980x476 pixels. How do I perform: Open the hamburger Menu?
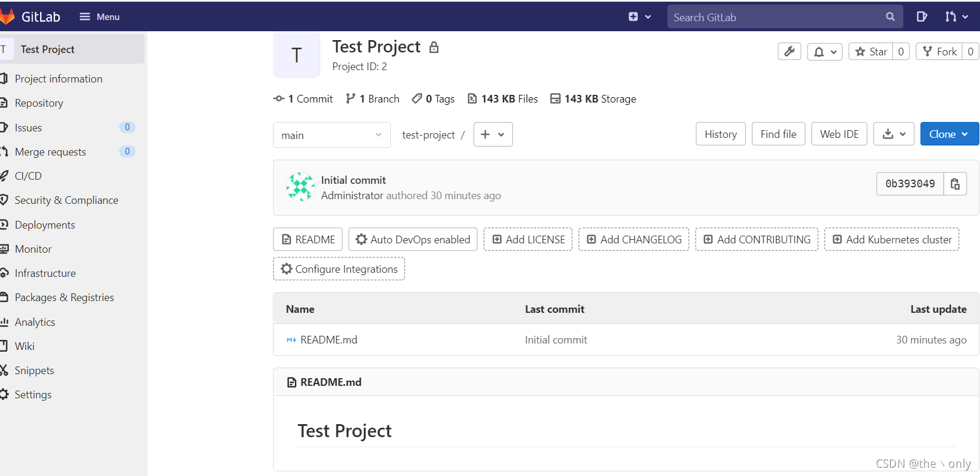tap(100, 17)
